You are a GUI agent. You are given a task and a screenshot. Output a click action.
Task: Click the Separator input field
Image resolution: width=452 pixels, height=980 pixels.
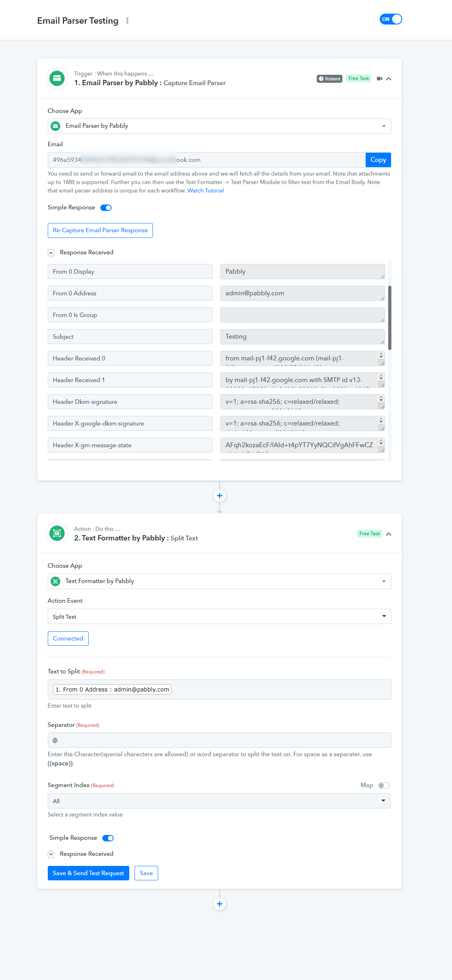coord(219,740)
